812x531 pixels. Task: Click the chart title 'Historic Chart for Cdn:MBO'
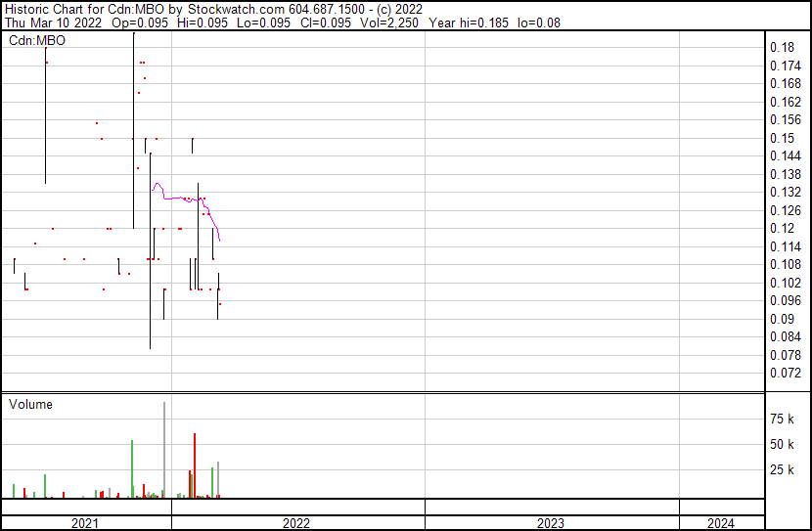point(85,10)
